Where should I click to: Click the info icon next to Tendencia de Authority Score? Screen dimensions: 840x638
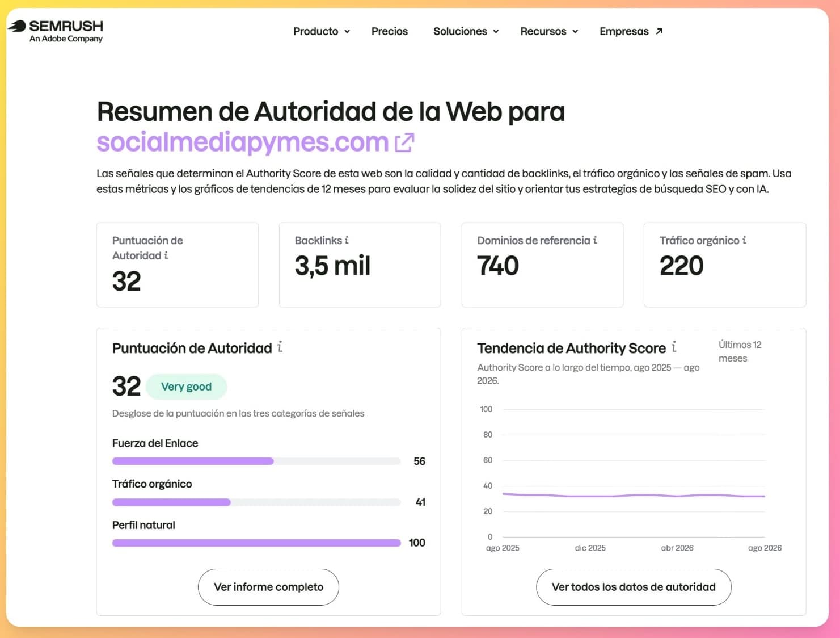coord(674,347)
